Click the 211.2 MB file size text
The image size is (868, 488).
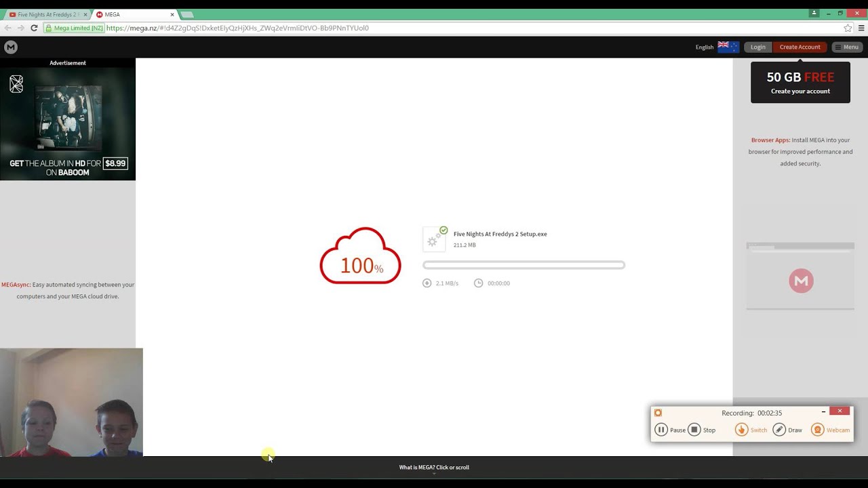pyautogui.click(x=465, y=245)
